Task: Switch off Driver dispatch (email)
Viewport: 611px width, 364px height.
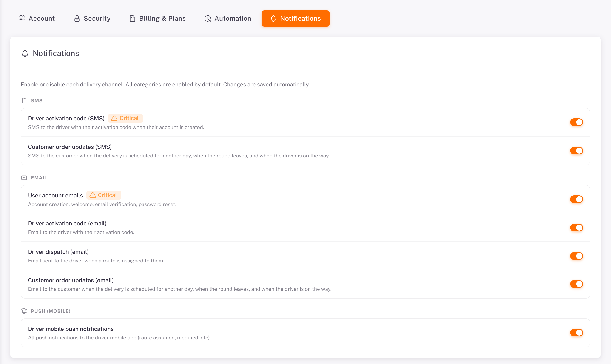Action: (576, 256)
